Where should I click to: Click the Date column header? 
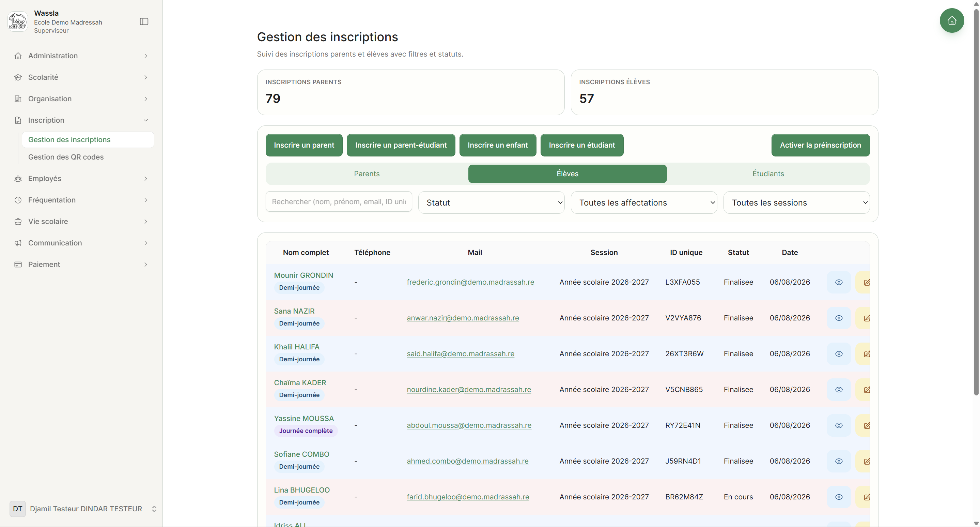point(790,253)
